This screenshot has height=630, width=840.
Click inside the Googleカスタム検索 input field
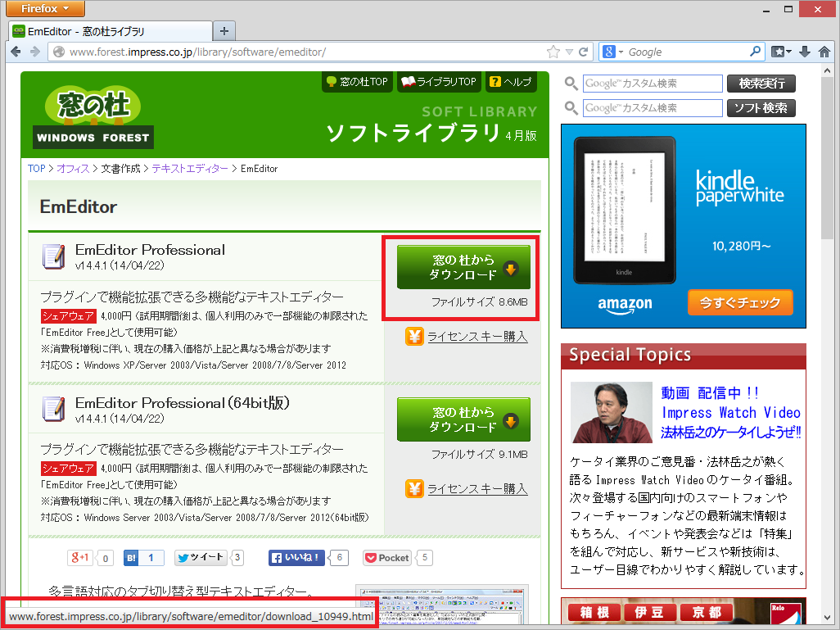coord(651,84)
